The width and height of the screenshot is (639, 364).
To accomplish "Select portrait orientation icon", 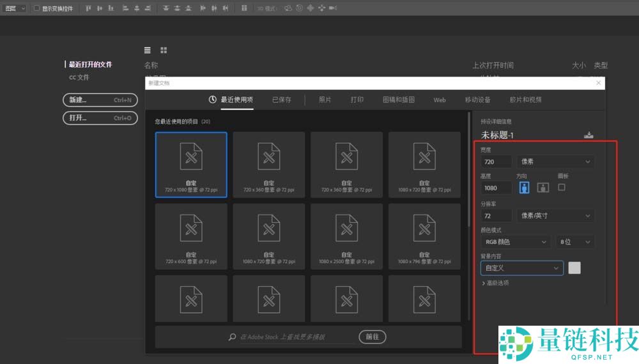I will point(525,187).
